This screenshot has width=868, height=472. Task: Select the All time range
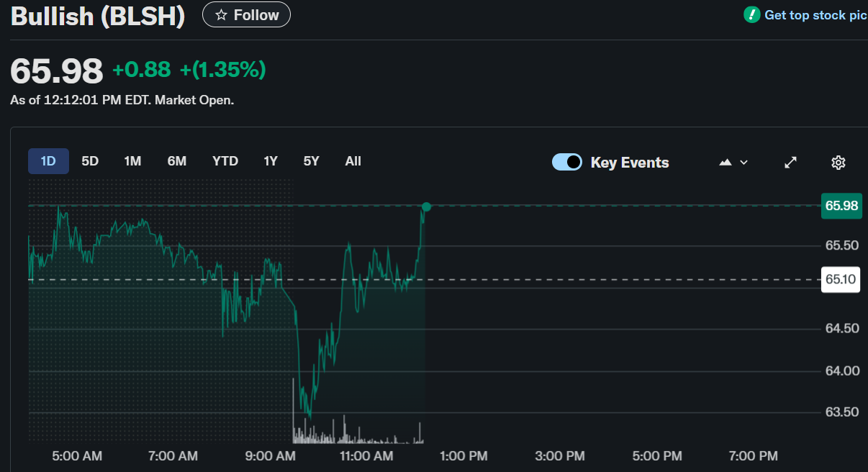(x=353, y=161)
